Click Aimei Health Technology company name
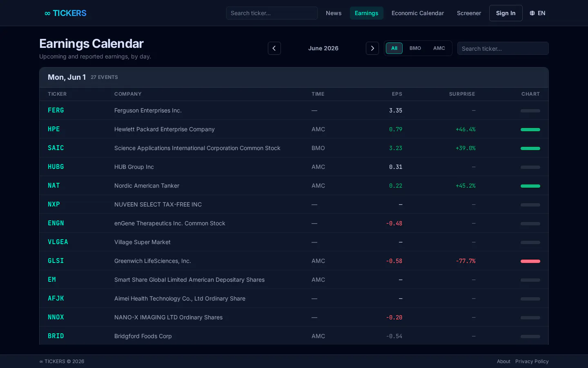 point(180,298)
